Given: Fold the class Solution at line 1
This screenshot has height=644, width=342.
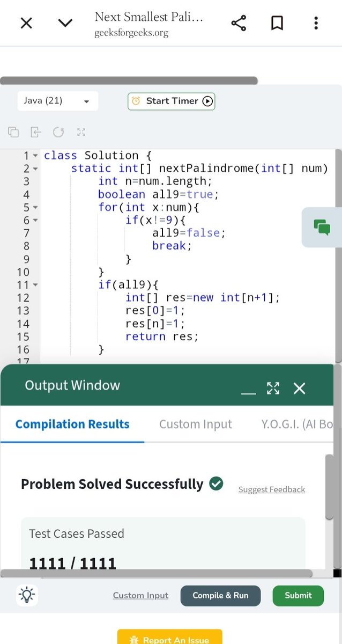Looking at the screenshot, I should [x=35, y=156].
